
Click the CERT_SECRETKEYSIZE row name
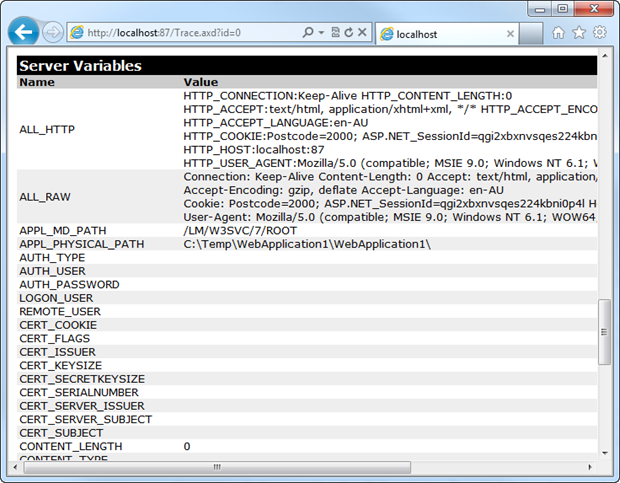point(82,379)
